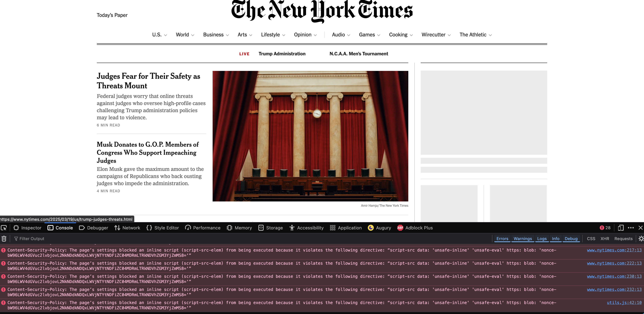Open the Storage panel

[271, 228]
